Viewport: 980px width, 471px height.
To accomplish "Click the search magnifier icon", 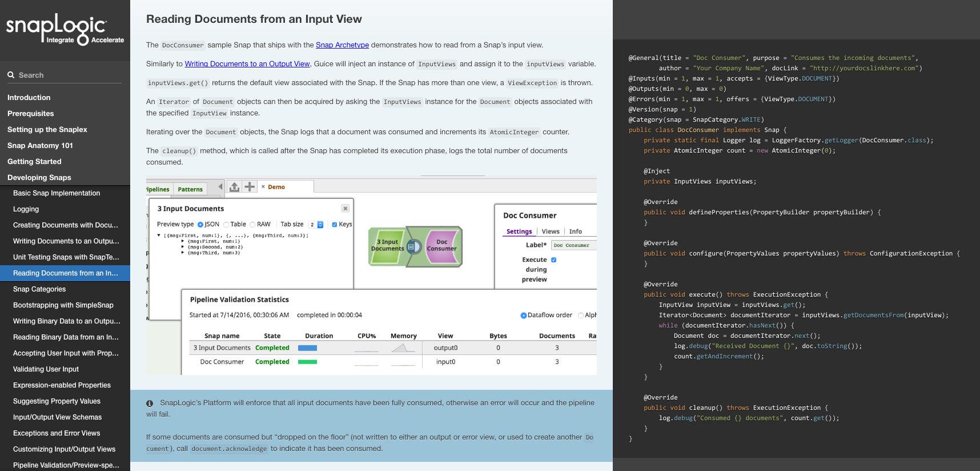I will [11, 75].
